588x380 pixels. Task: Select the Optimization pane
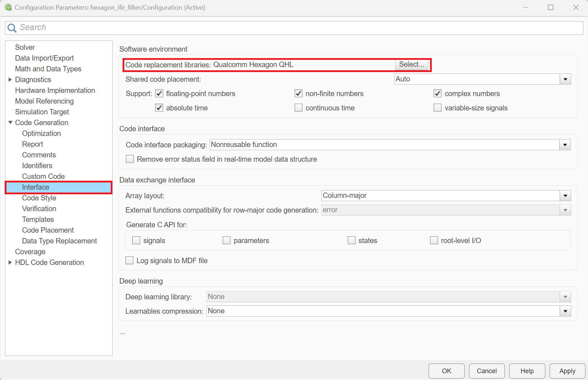coord(41,133)
